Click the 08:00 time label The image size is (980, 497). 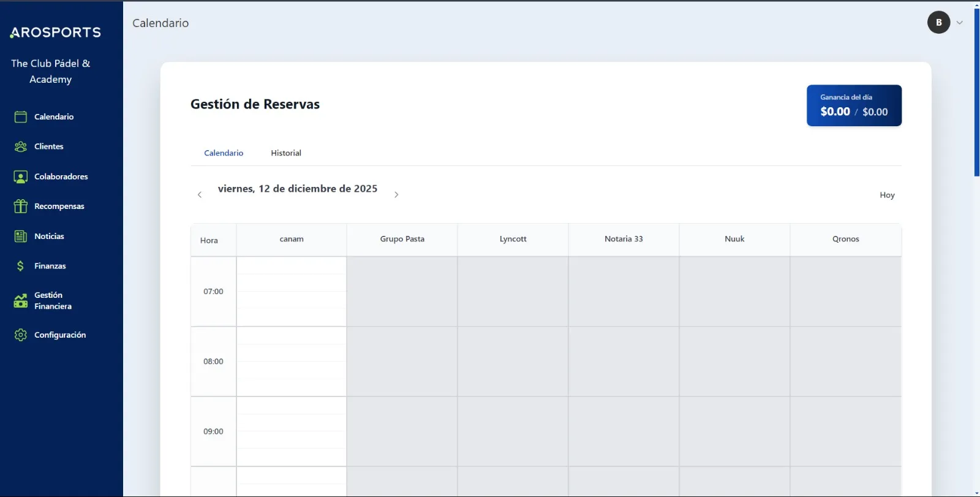point(213,362)
